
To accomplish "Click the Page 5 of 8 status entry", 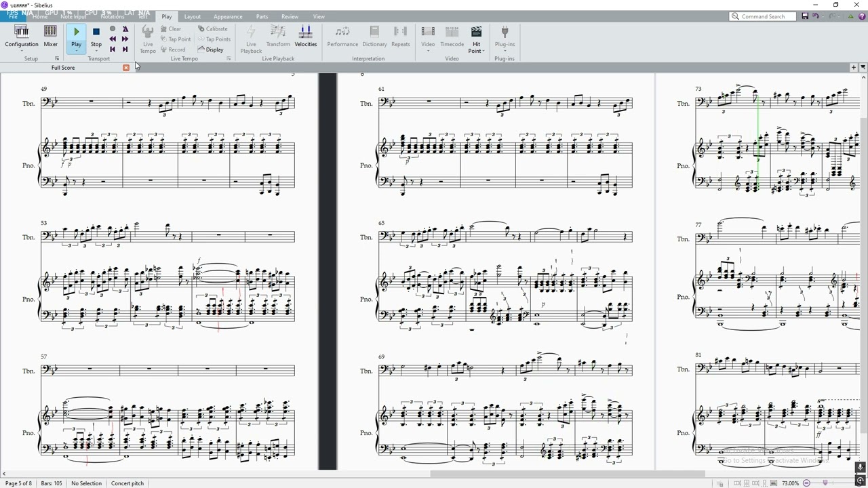I will click(x=18, y=483).
